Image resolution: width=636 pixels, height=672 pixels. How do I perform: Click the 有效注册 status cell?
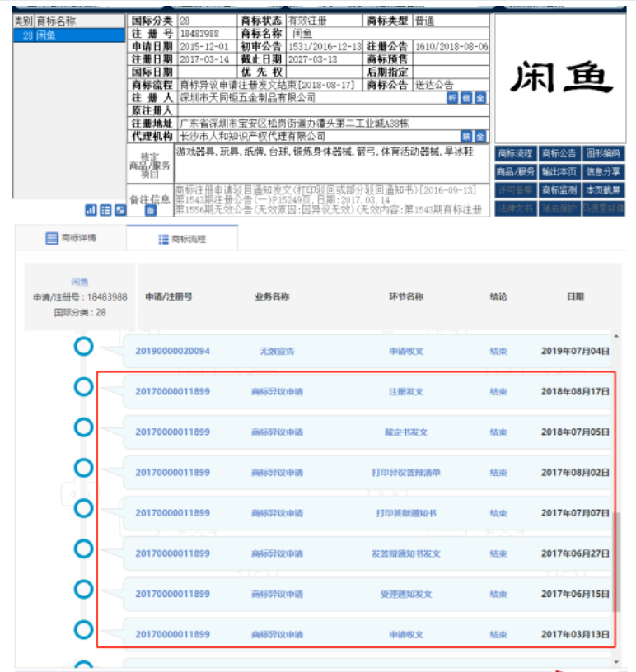pyautogui.click(x=325, y=21)
